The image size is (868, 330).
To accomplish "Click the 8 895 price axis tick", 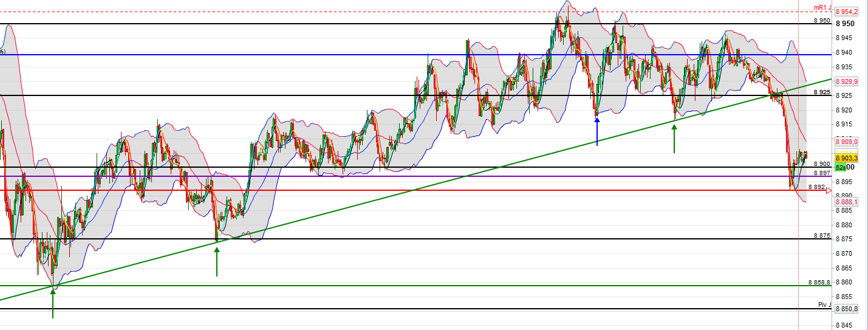I will (x=845, y=182).
